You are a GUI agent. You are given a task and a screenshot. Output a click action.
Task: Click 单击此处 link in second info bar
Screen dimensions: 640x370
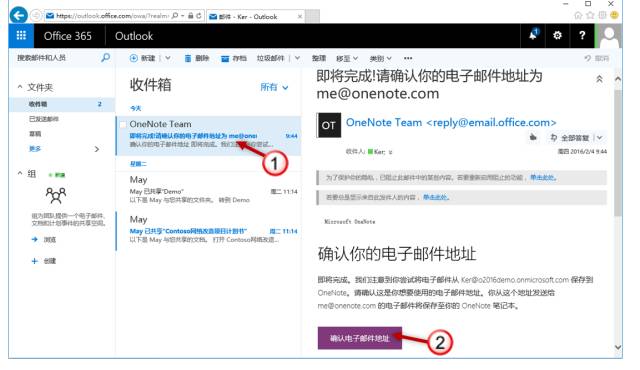435,197
